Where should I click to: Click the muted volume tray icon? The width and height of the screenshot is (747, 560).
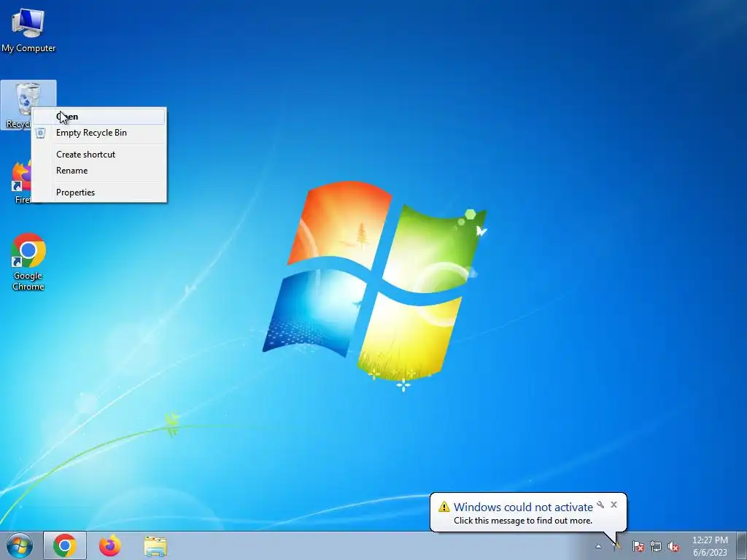pyautogui.click(x=673, y=546)
